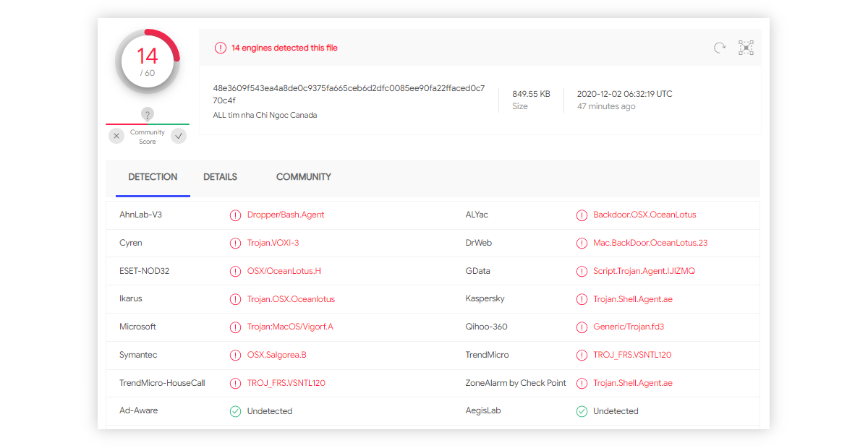Image resolution: width=868 pixels, height=448 pixels.
Task: Click the community score question mark
Action: [x=148, y=114]
